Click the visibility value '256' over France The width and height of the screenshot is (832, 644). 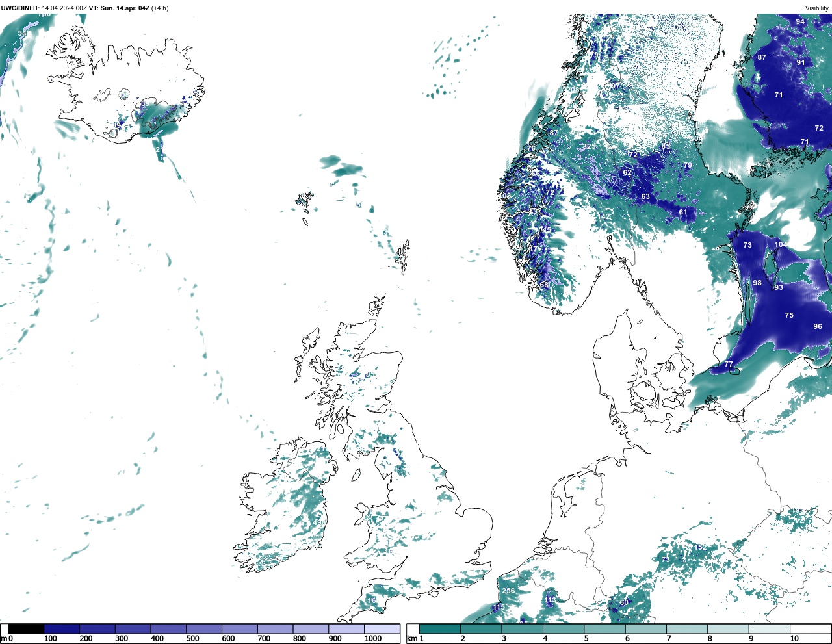click(x=508, y=591)
